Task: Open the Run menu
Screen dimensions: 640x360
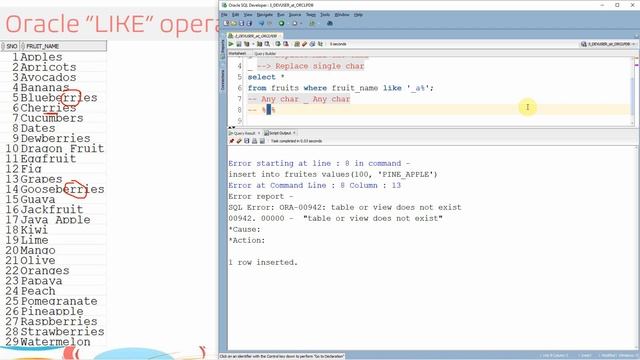Action: (x=281, y=15)
